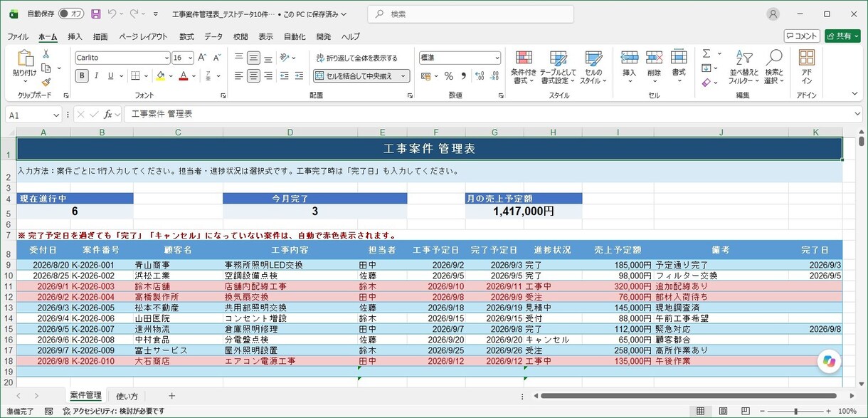Open the merge cells dropdown arrow
Viewport: 868px width, 418px height.
click(403, 75)
